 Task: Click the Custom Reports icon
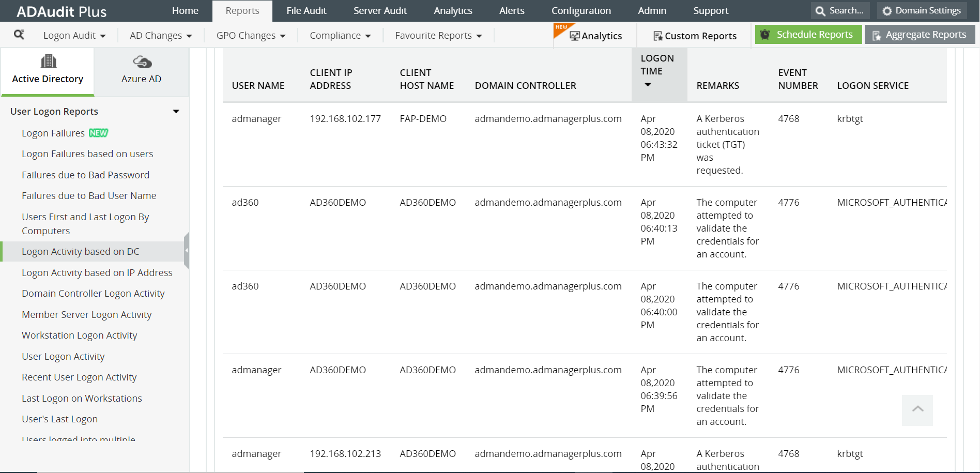(658, 36)
